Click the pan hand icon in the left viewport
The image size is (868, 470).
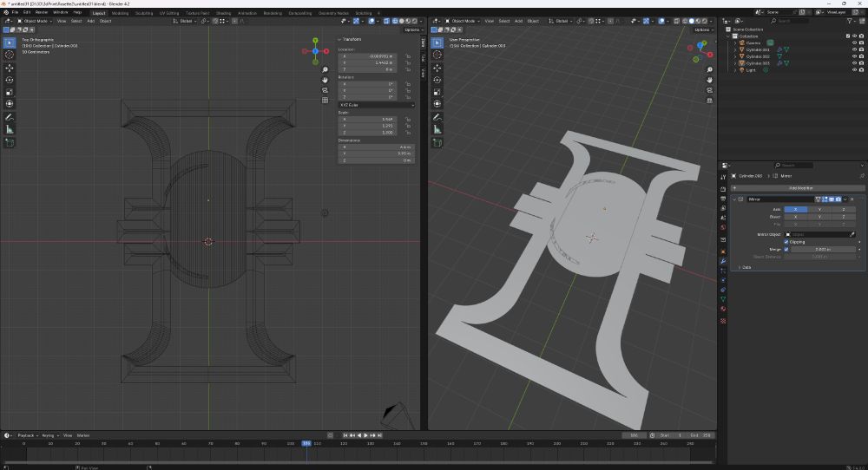coord(325,80)
